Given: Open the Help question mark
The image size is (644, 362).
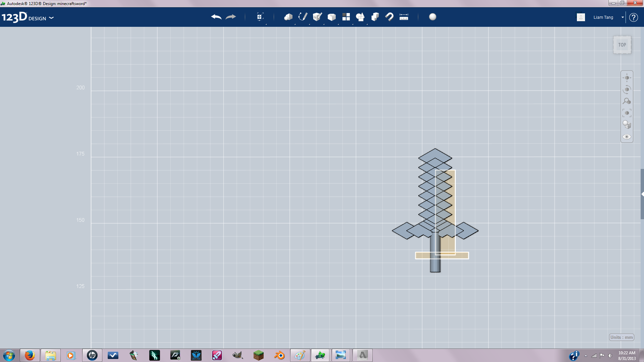Looking at the screenshot, I should point(633,17).
